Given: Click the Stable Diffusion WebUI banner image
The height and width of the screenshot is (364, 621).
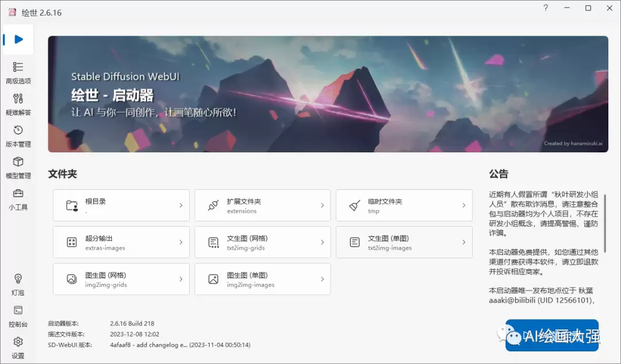Looking at the screenshot, I should (328, 94).
